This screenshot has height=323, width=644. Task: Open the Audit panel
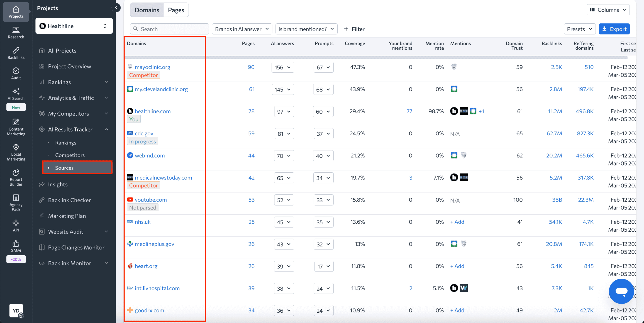pyautogui.click(x=16, y=73)
